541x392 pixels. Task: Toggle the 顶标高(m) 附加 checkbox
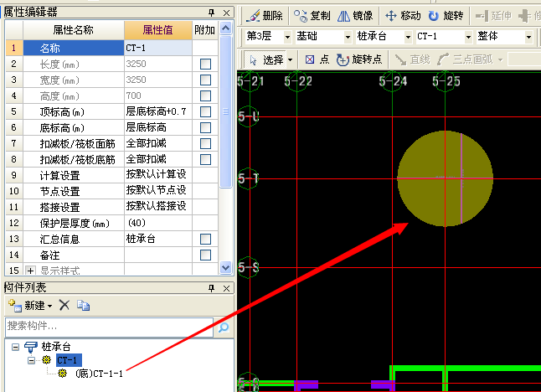pyautogui.click(x=205, y=111)
